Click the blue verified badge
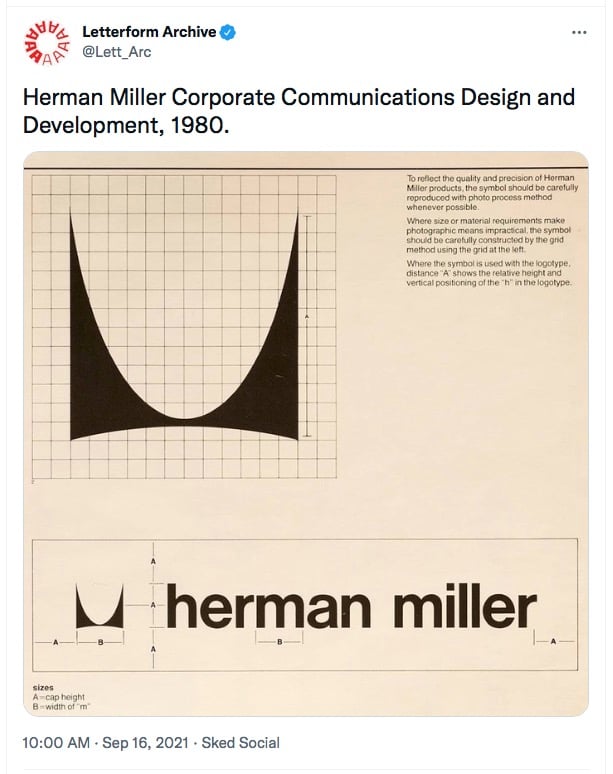The image size is (613, 774). pos(228,32)
